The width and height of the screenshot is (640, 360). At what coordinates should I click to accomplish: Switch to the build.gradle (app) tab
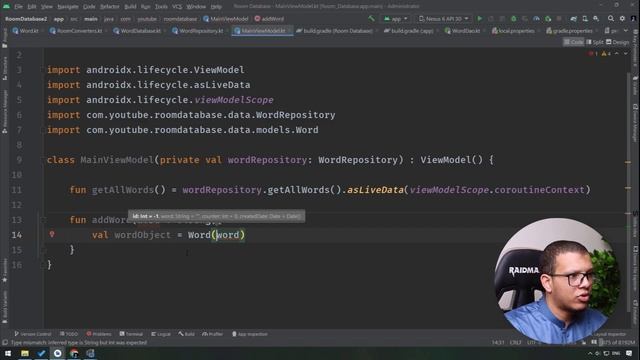(x=408, y=31)
